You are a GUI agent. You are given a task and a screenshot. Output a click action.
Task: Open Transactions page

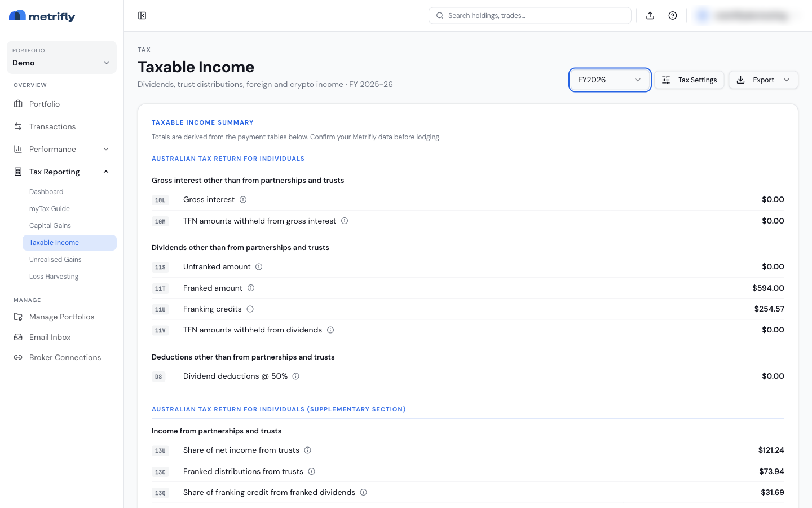[x=61, y=126]
